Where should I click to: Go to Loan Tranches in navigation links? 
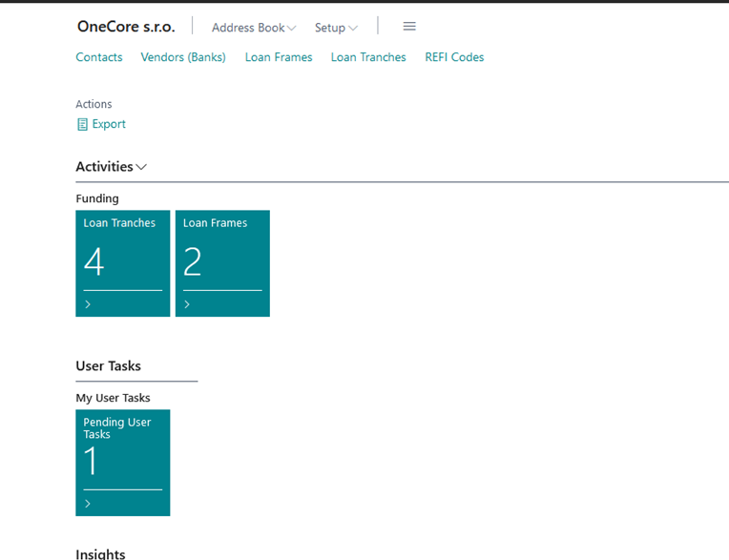[x=368, y=57]
